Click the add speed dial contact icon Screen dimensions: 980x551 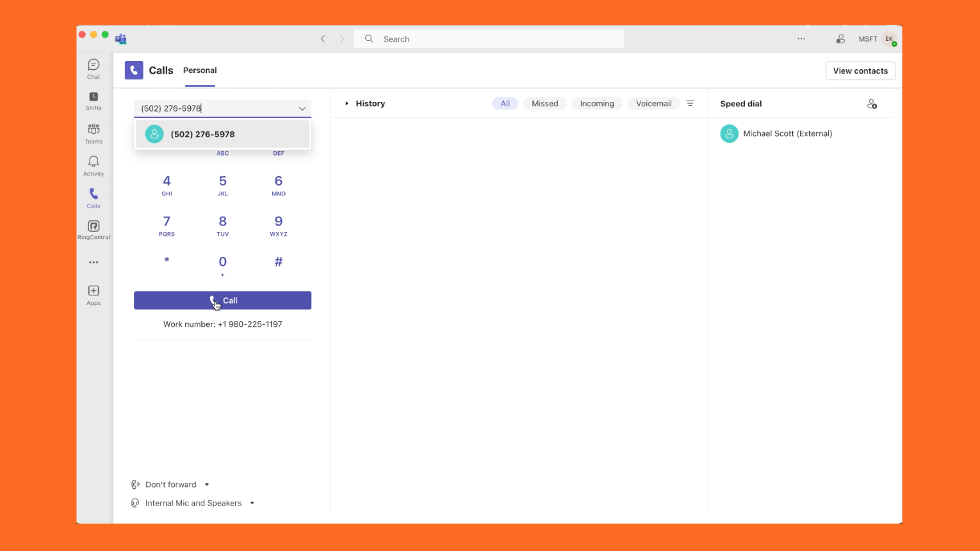(871, 104)
